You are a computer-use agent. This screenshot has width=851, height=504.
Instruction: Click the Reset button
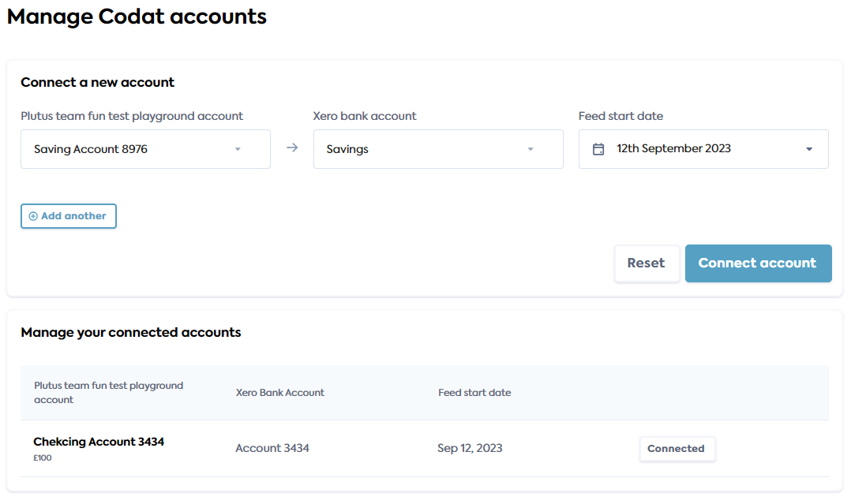(647, 263)
